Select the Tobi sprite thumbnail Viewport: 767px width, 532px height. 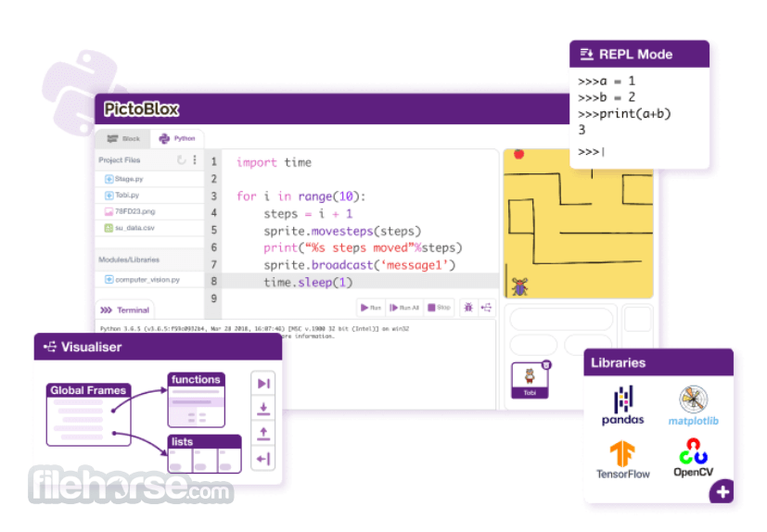530,380
